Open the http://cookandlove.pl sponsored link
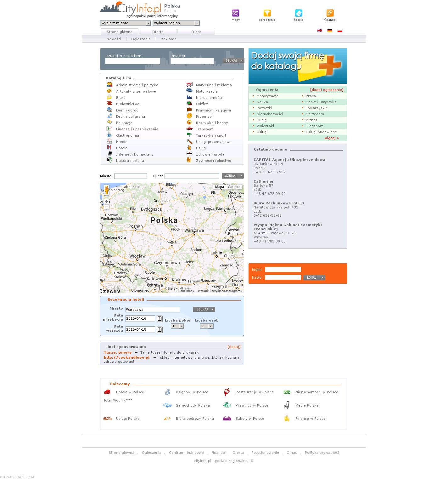Screen dimensions: 448x479 [x=126, y=357]
